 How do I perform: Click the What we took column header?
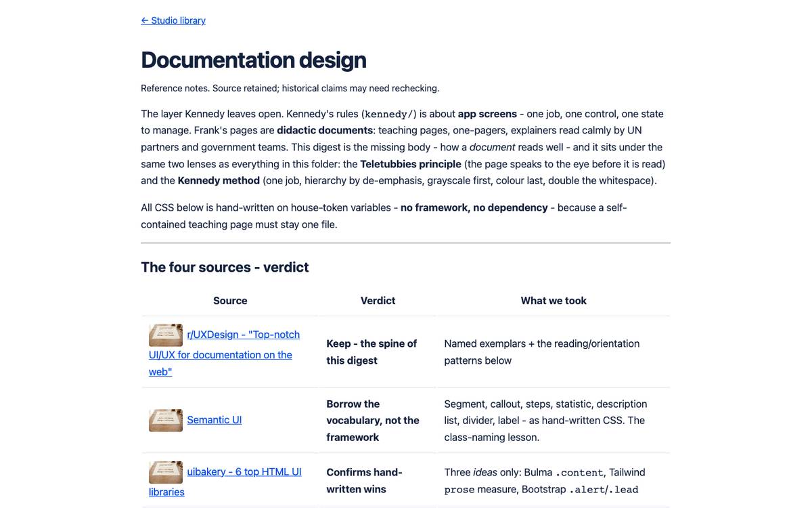coord(554,301)
